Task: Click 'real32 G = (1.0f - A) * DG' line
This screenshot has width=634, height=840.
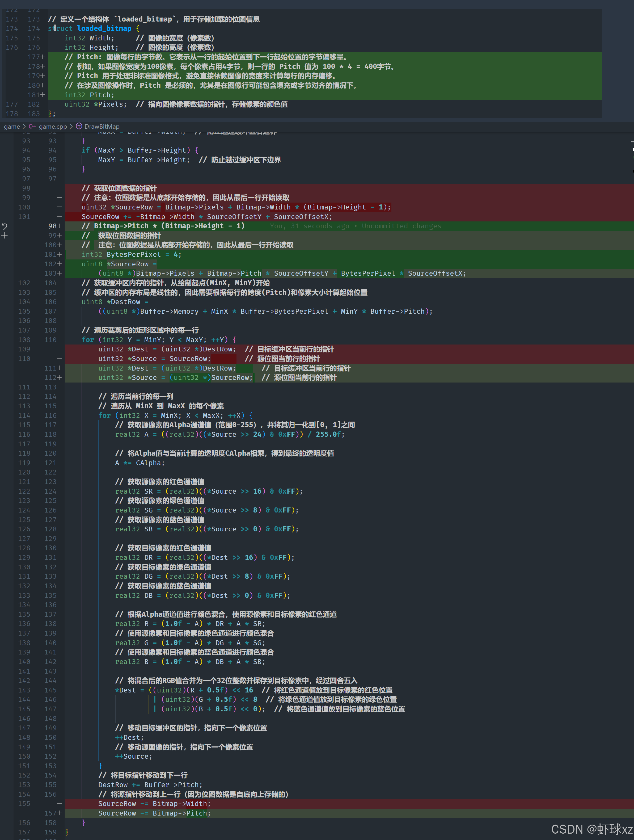Action: tap(190, 643)
